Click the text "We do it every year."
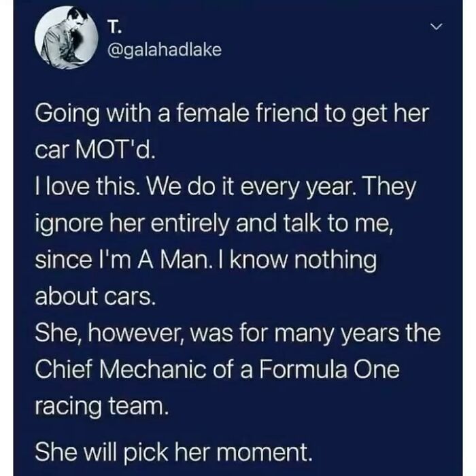Image resolution: width=476 pixels, height=476 pixels. pos(253,187)
